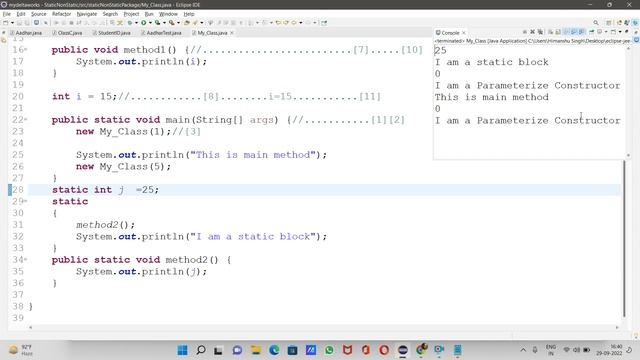
Task: Click the ENG IN language indicator
Action: coord(551,350)
